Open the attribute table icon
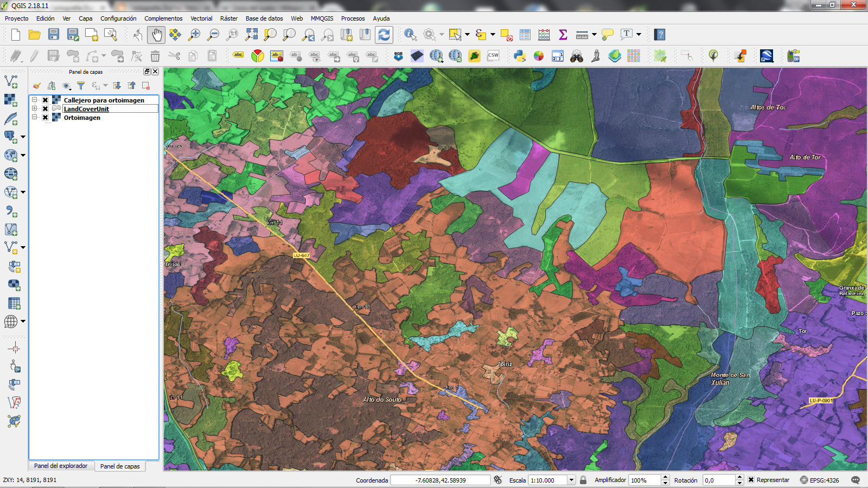Screen dimensions: 868x488 525,35
